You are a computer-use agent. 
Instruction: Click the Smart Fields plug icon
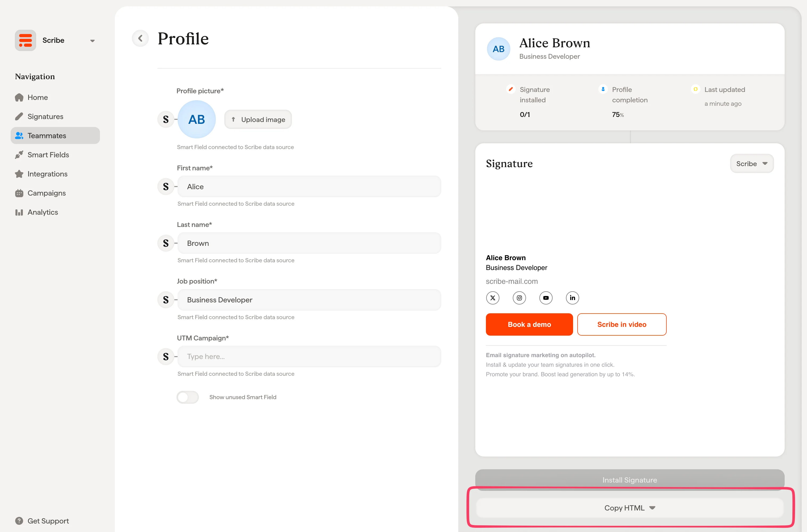[19, 155]
